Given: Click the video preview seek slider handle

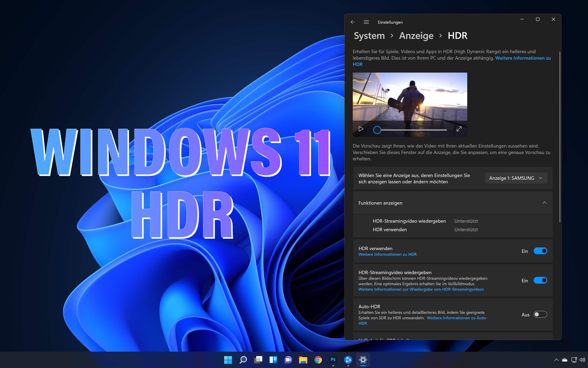Looking at the screenshot, I should pos(377,130).
